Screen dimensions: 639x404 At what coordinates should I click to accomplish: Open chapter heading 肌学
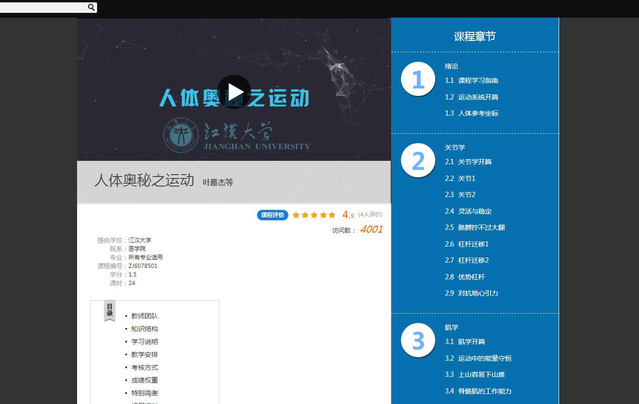452,327
